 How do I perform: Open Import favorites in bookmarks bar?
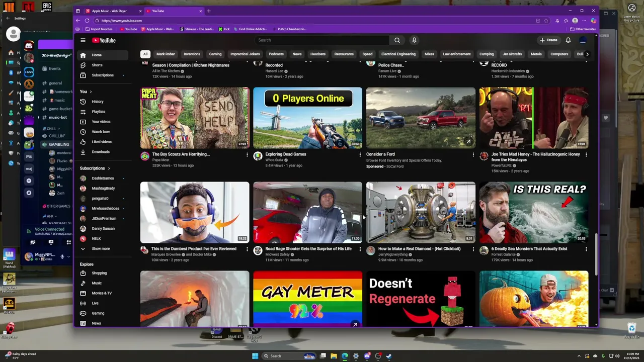(99, 29)
